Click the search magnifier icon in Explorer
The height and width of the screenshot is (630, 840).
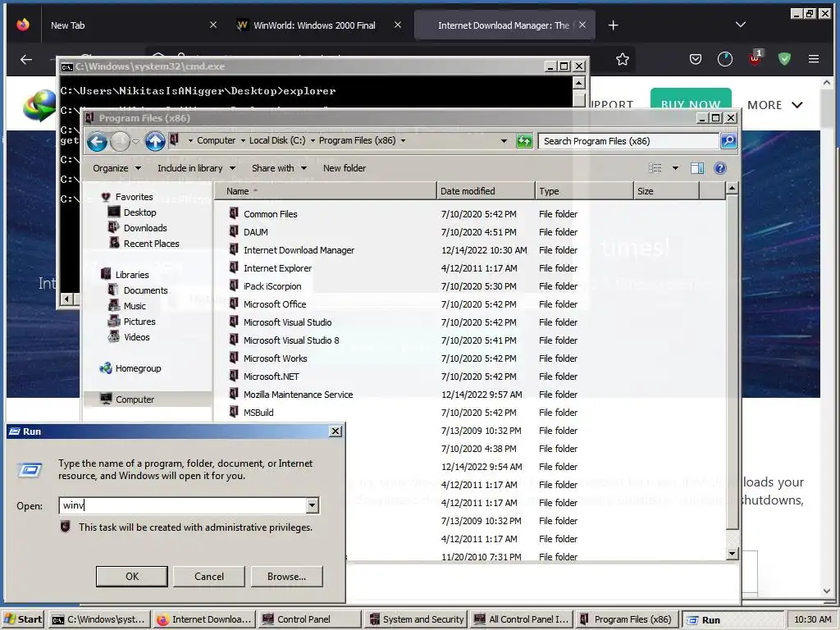coord(728,141)
